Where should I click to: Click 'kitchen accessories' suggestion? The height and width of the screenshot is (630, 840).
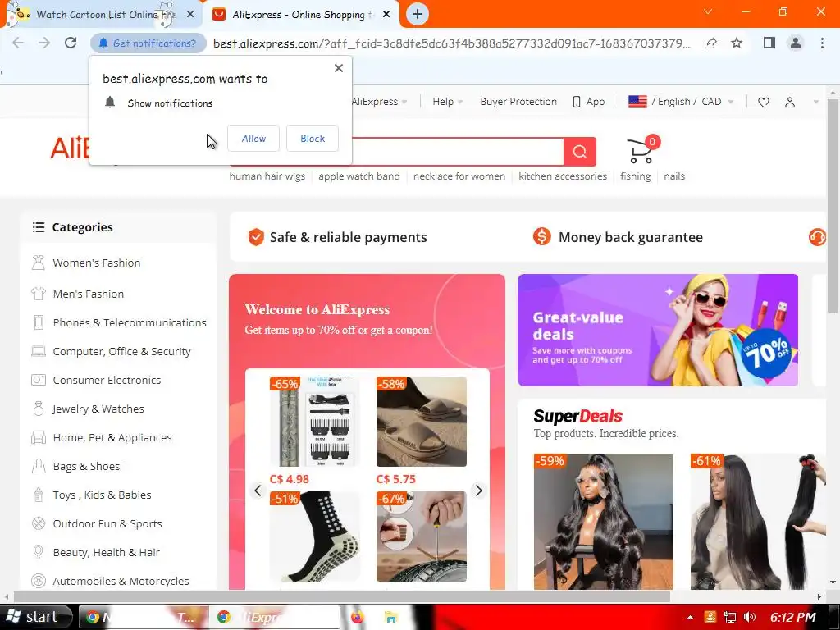(x=563, y=176)
